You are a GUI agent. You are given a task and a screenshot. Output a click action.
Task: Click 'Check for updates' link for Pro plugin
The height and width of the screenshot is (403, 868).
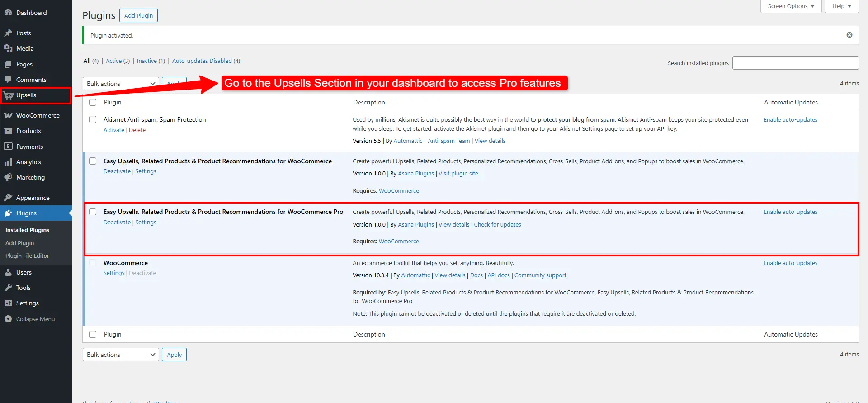pyautogui.click(x=497, y=225)
